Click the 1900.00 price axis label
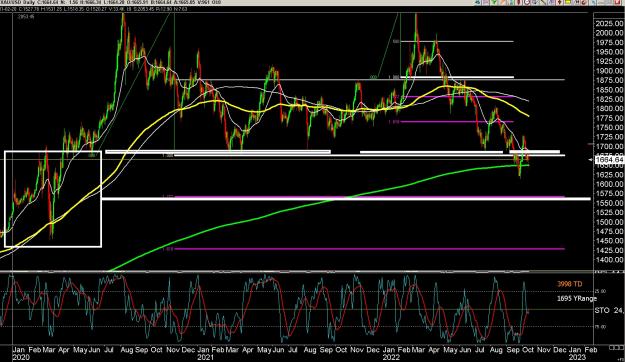625x362 pixels. point(609,71)
